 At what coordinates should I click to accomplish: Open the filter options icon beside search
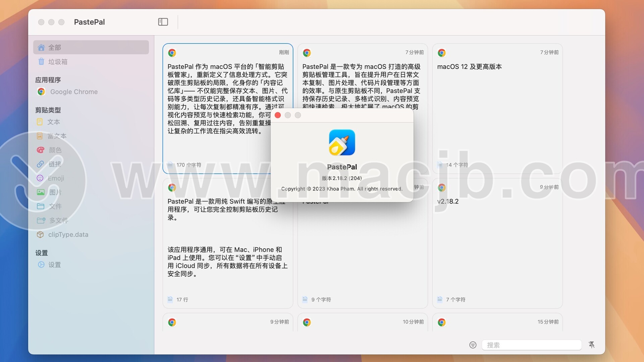(x=473, y=345)
